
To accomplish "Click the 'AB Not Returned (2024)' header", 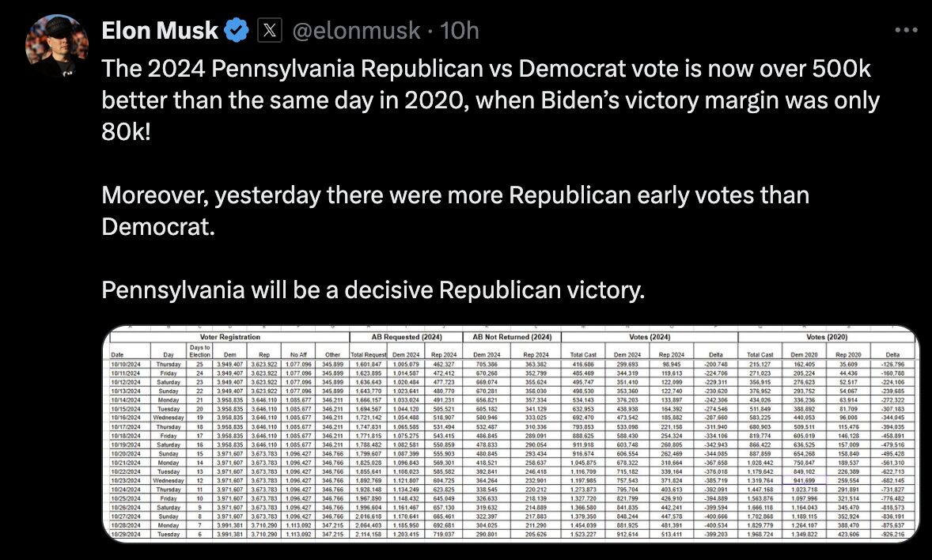I will pos(513,336).
